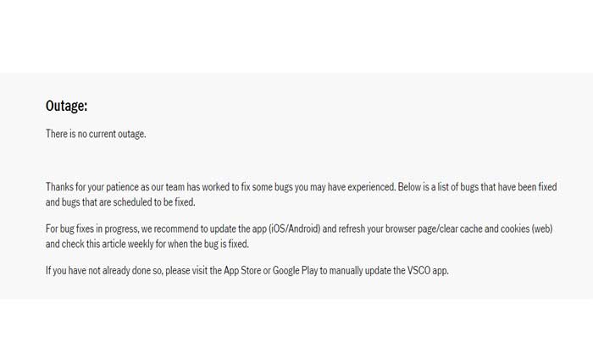
Task: Select the "There is no current outage." text
Action: pyautogui.click(x=96, y=134)
